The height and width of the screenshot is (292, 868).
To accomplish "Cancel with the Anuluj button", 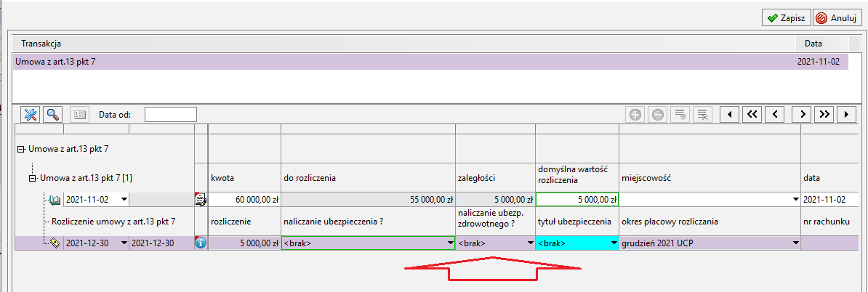I will (837, 17).
